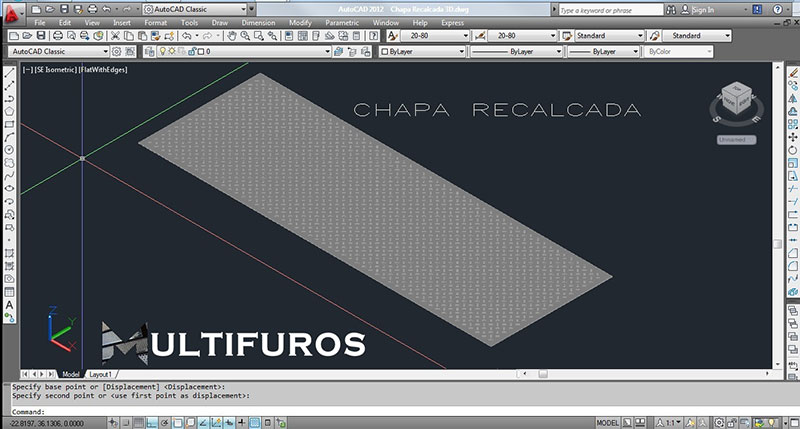The image size is (800, 429).
Task: Switch to the Layout1 tab
Action: 100,374
